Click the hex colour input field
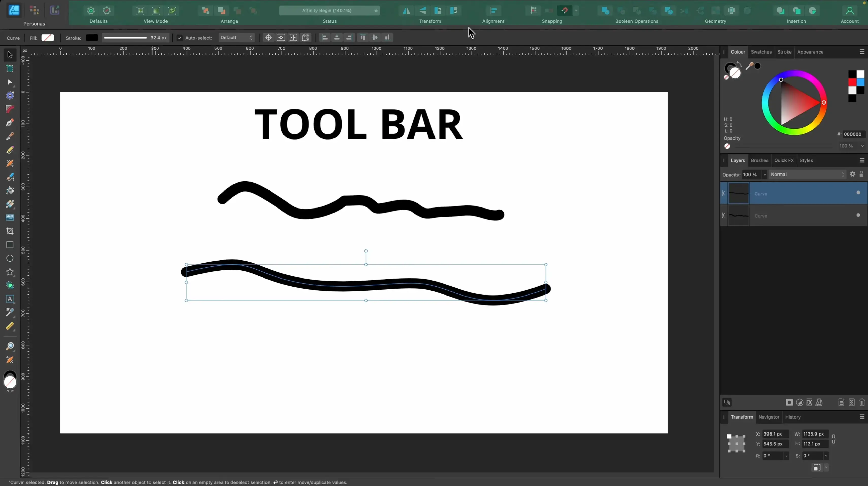This screenshot has width=868, height=486. tap(853, 134)
